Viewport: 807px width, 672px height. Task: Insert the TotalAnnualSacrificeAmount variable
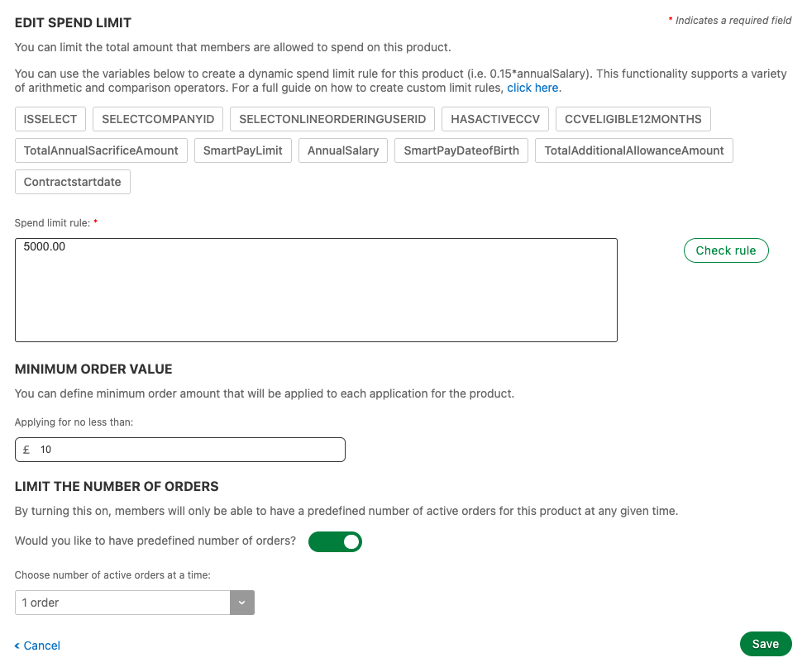tap(101, 150)
